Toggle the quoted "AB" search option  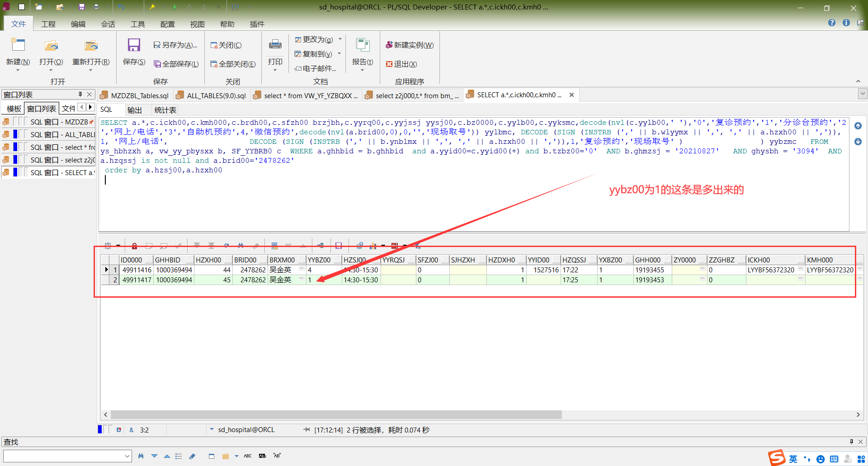coord(277,456)
